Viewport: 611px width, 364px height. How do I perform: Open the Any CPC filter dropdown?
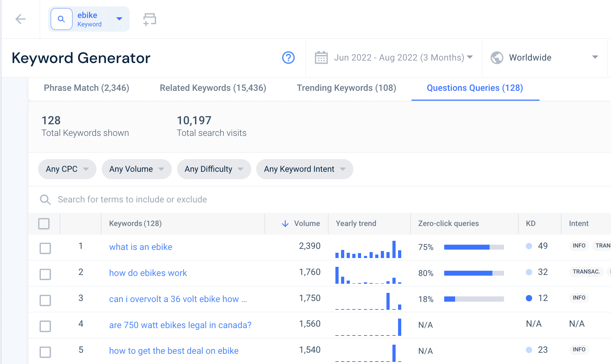click(x=67, y=169)
